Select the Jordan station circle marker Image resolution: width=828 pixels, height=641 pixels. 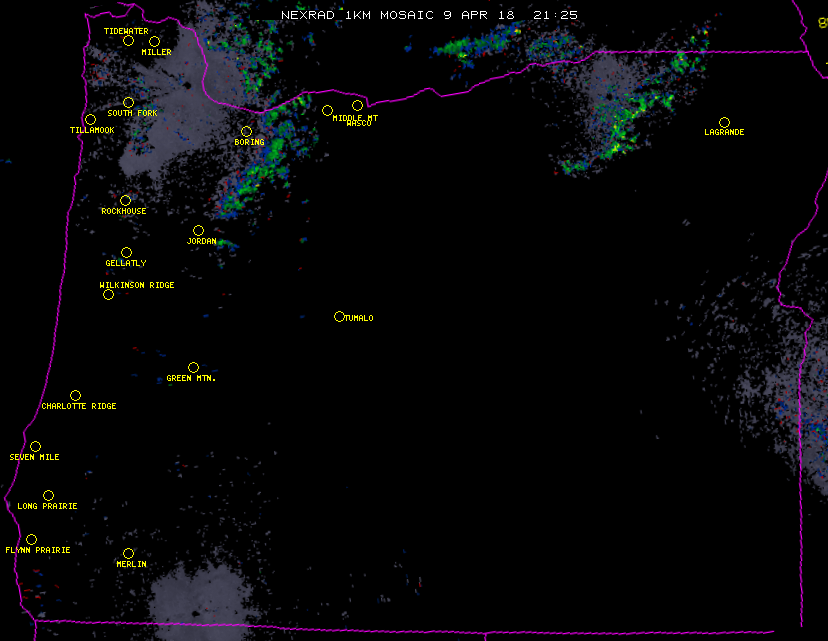click(x=198, y=231)
